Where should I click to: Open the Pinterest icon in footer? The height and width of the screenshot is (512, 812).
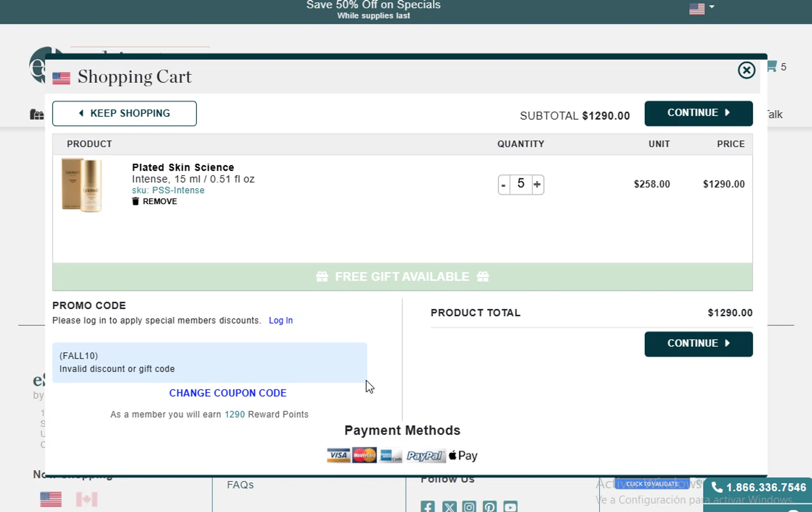pyautogui.click(x=490, y=507)
